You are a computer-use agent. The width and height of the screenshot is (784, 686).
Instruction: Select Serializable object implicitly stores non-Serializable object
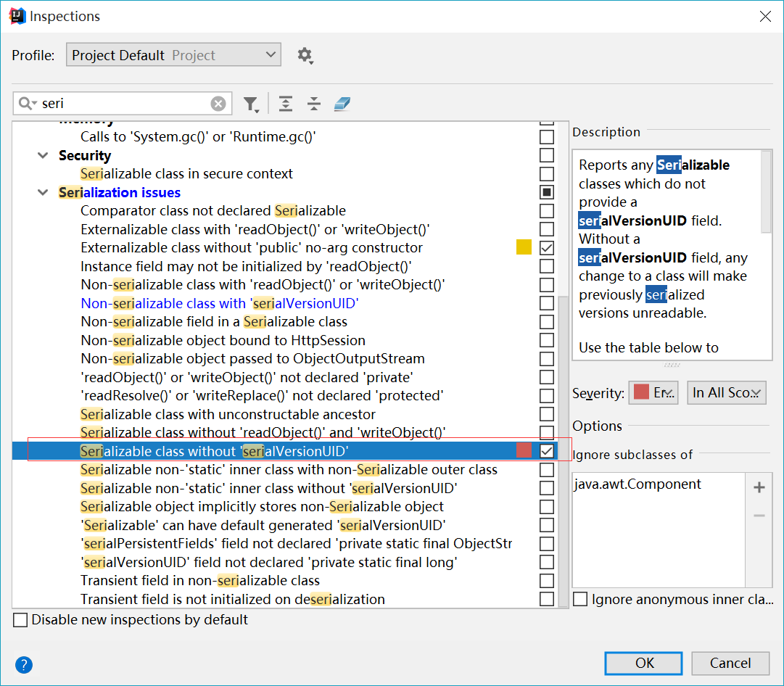pyautogui.click(x=262, y=506)
